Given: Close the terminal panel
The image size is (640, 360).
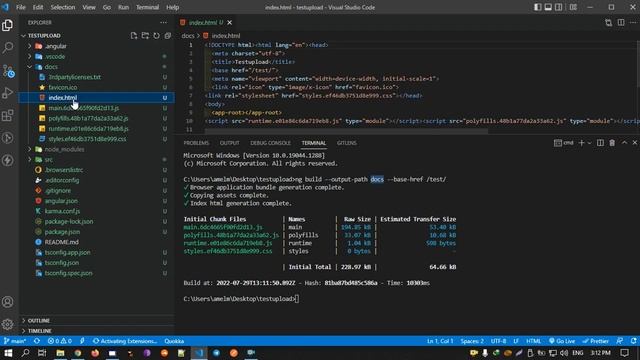Looking at the screenshot, I should click(635, 143).
